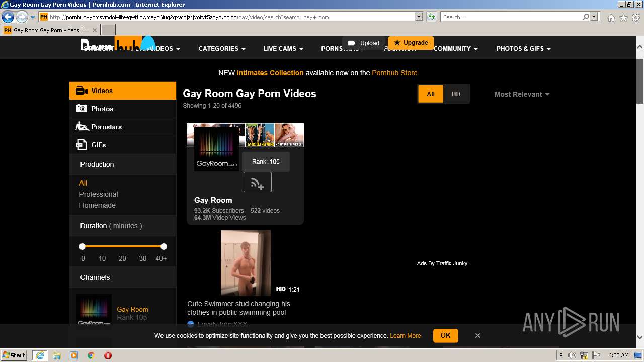Viewport: 644px width, 362px height.
Task: Switch to HD quality toggle
Action: tap(456, 94)
